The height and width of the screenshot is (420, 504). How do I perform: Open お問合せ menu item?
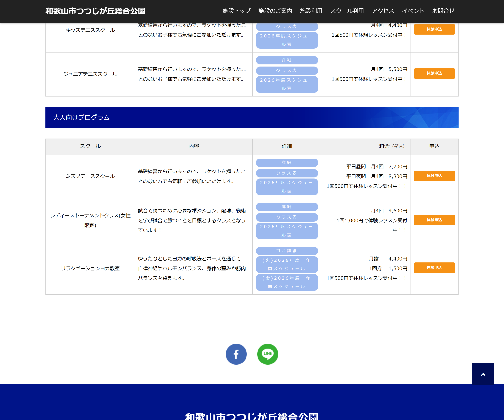click(443, 11)
